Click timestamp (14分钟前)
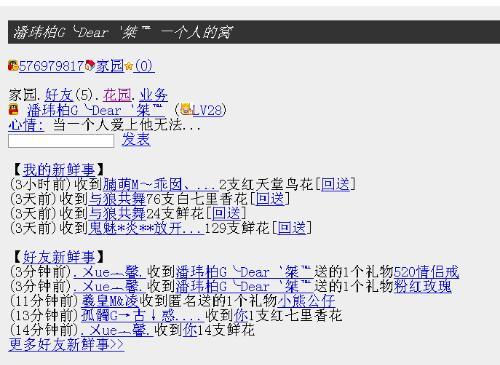This screenshot has height=365, width=500. point(44,330)
